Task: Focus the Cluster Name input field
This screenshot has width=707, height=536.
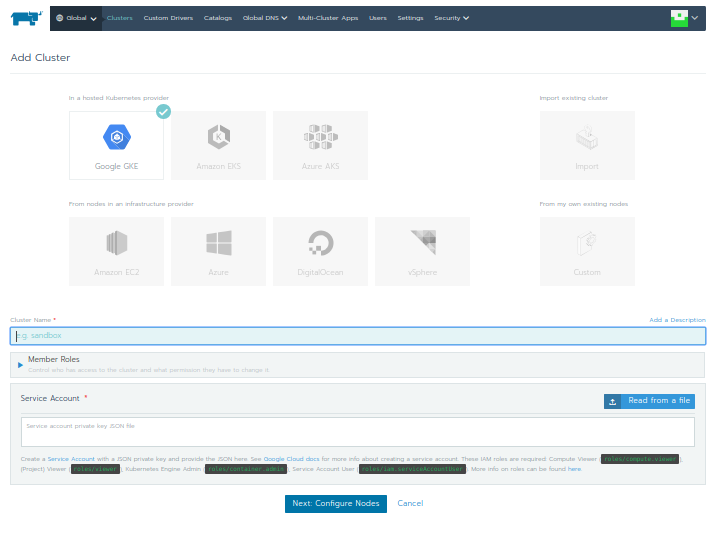Action: pyautogui.click(x=358, y=336)
